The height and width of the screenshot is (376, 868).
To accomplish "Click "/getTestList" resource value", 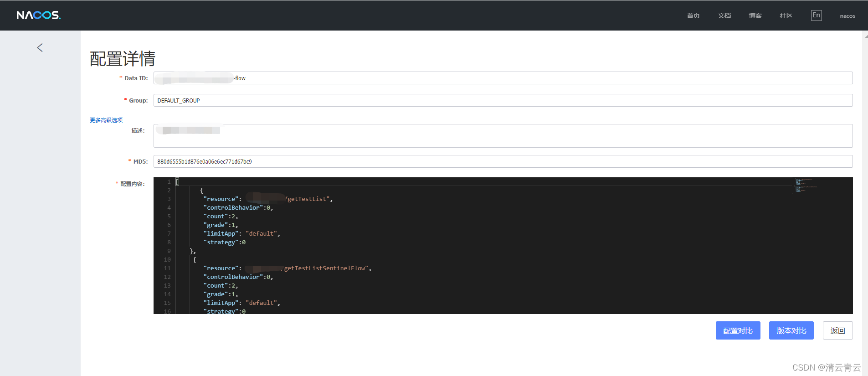I will (x=307, y=199).
